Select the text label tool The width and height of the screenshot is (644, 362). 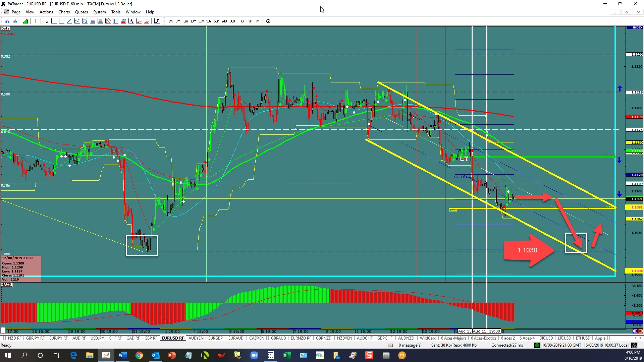click(131, 21)
